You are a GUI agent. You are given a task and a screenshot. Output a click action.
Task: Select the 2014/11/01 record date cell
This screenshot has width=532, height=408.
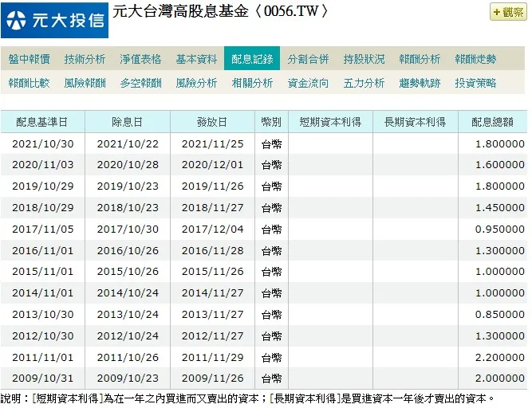[x=43, y=292]
